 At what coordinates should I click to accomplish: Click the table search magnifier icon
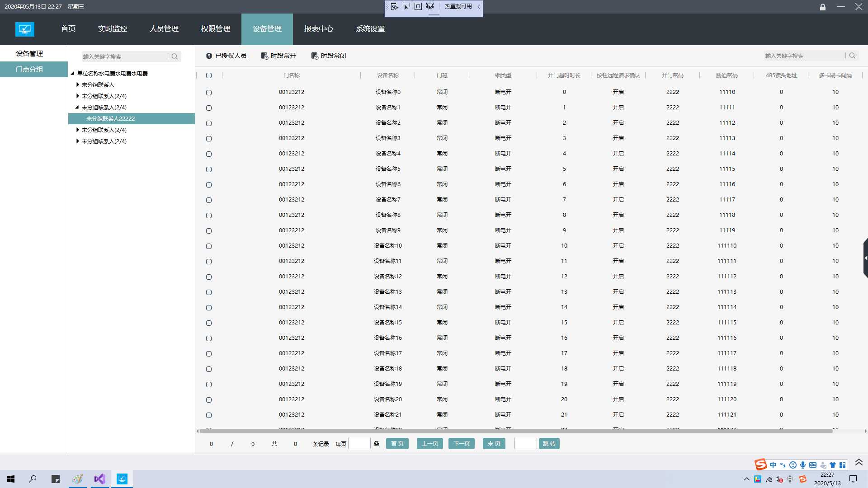point(852,56)
